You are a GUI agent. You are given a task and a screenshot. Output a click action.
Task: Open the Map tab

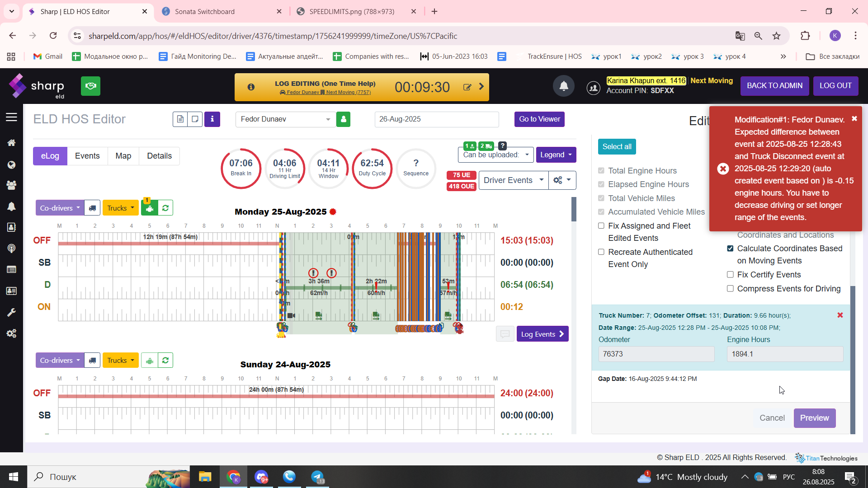click(x=123, y=156)
